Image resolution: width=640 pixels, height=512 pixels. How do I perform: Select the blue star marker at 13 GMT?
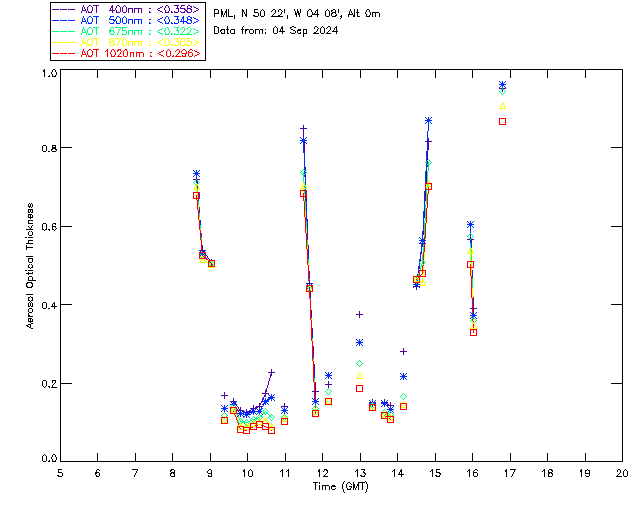(x=360, y=343)
